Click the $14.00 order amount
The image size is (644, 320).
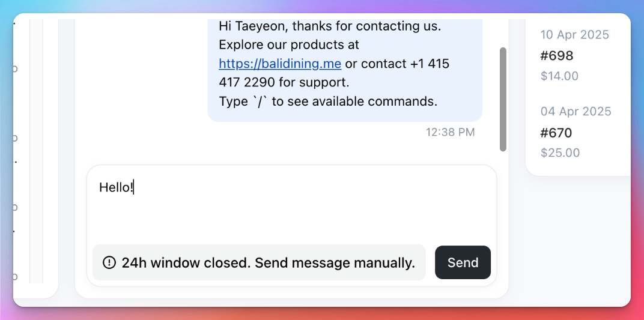click(559, 76)
